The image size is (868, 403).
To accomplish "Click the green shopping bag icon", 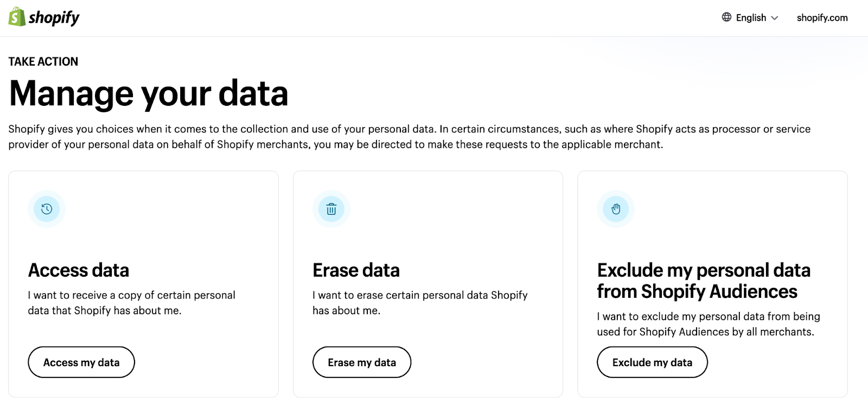I will point(16,17).
